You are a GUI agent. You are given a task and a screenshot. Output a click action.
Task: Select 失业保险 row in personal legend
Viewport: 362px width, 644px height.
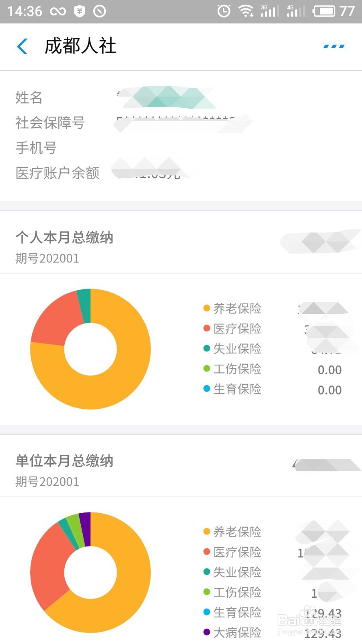pyautogui.click(x=273, y=349)
